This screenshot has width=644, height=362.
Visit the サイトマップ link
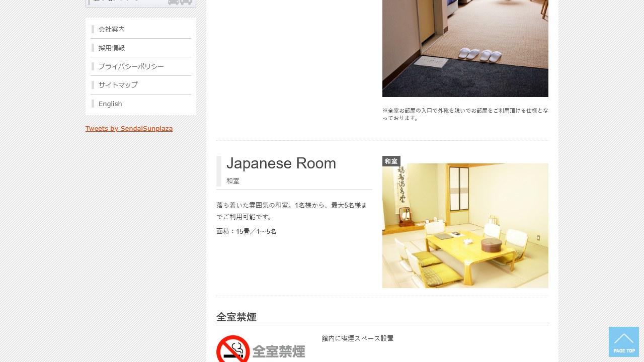click(x=141, y=85)
